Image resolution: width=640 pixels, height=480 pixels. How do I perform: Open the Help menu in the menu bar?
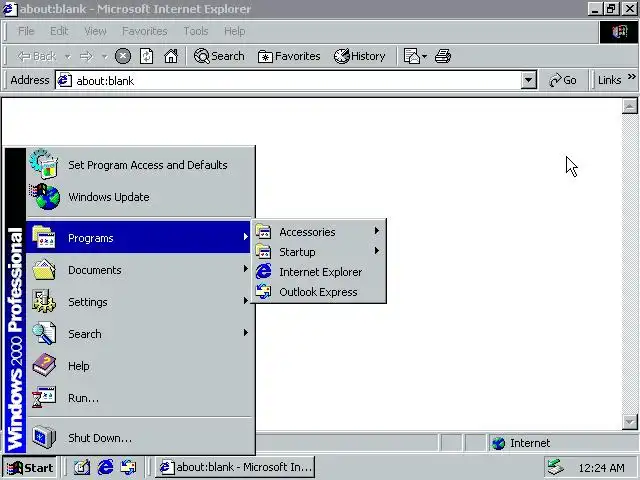coord(234,31)
